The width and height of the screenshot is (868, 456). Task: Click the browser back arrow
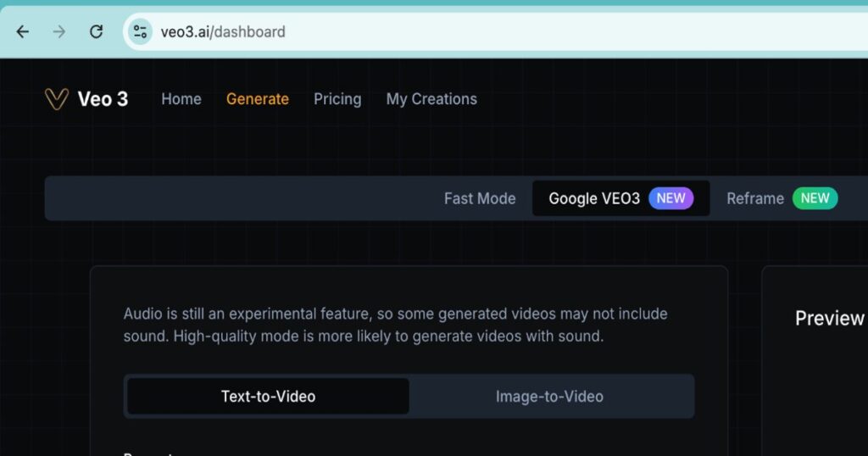23,32
